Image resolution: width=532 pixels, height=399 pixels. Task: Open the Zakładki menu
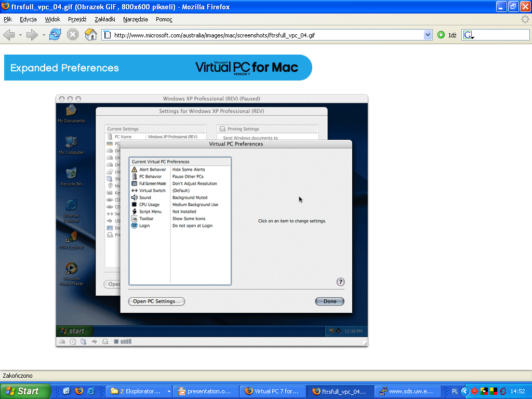click(x=105, y=19)
